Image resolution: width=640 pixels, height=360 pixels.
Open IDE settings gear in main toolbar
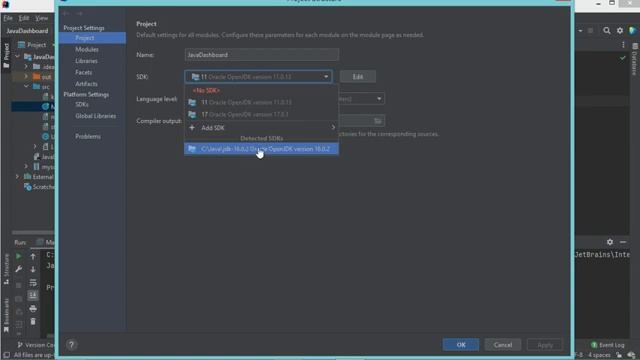[x=620, y=31]
